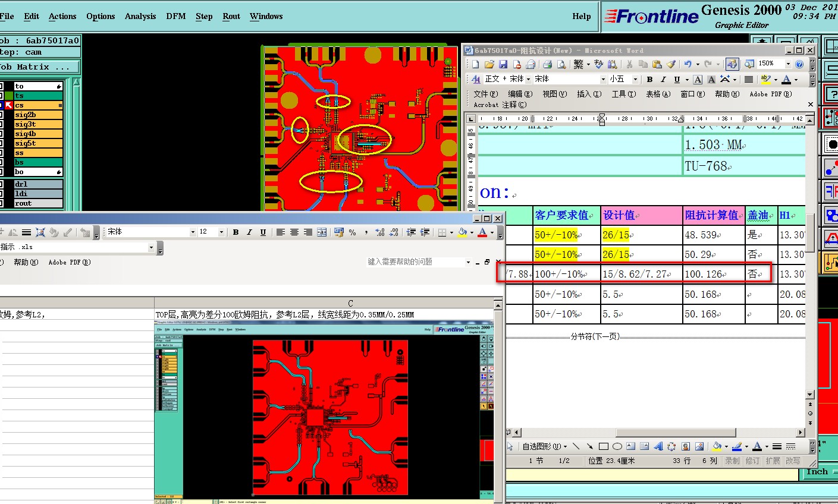This screenshot has width=838, height=504.
Task: Click Help in the Genesis menu bar
Action: click(x=582, y=16)
